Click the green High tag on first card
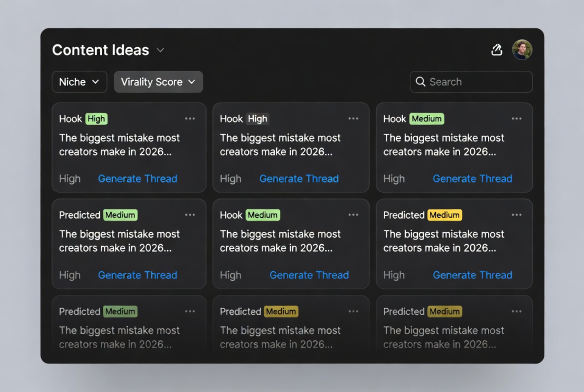This screenshot has width=584, height=392. pos(96,118)
